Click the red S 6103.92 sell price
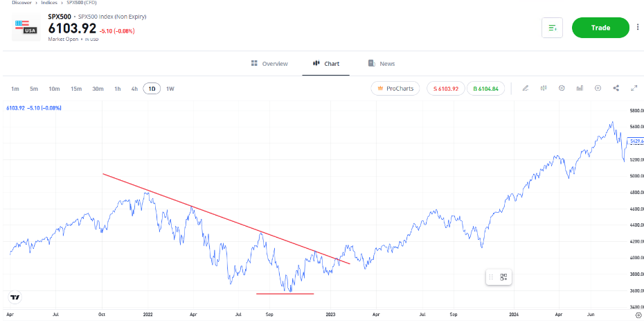 point(446,89)
